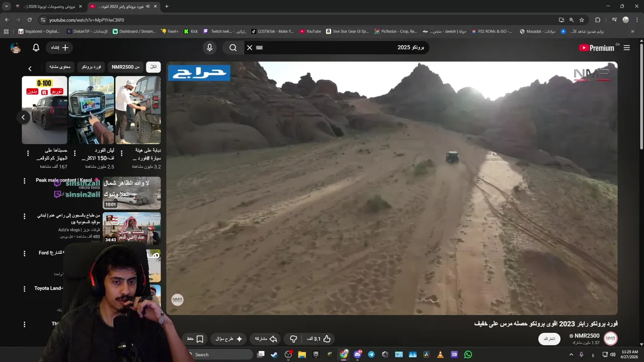Open the NMR2500 channel avatar
644x362 pixels.
tap(610, 338)
